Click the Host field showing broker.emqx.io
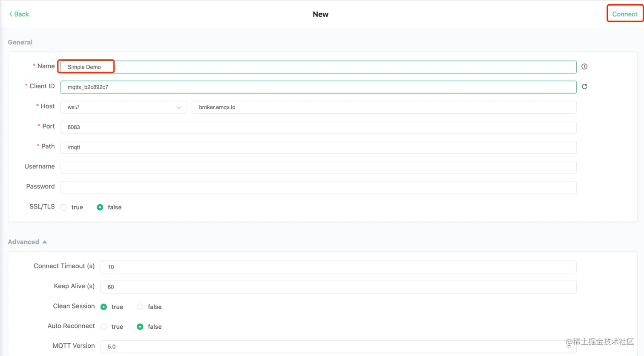 (x=383, y=107)
